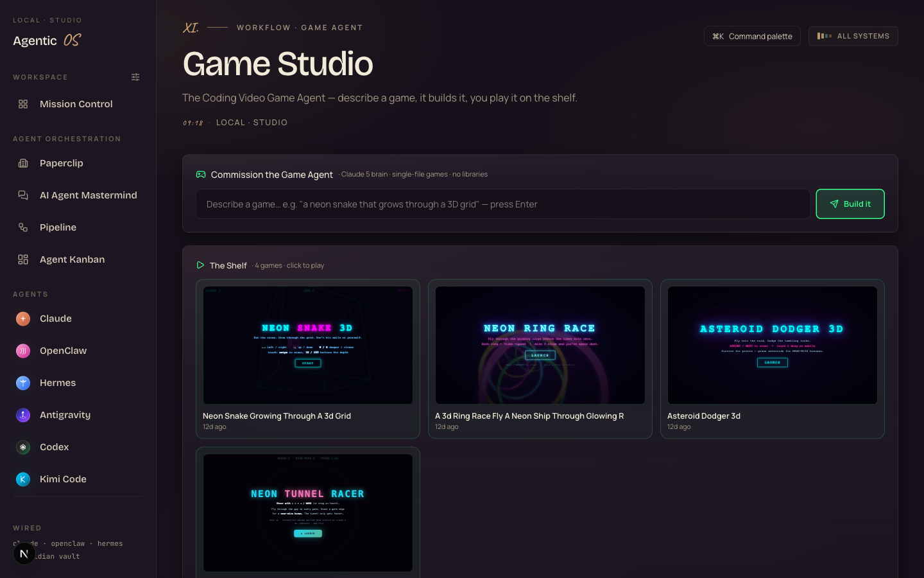This screenshot has width=924, height=578.
Task: Open the Kimi Code agent
Action: click(x=78, y=479)
